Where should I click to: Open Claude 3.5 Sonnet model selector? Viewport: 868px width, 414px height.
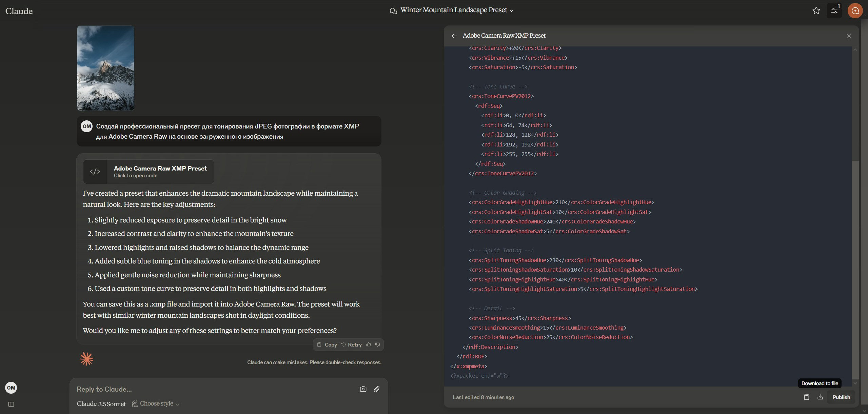click(x=101, y=404)
